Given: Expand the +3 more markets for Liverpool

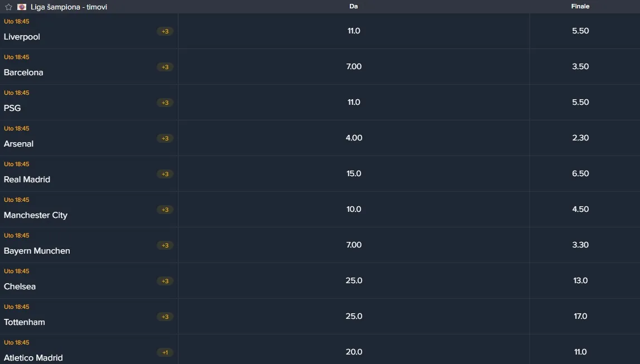Looking at the screenshot, I should pos(165,31).
